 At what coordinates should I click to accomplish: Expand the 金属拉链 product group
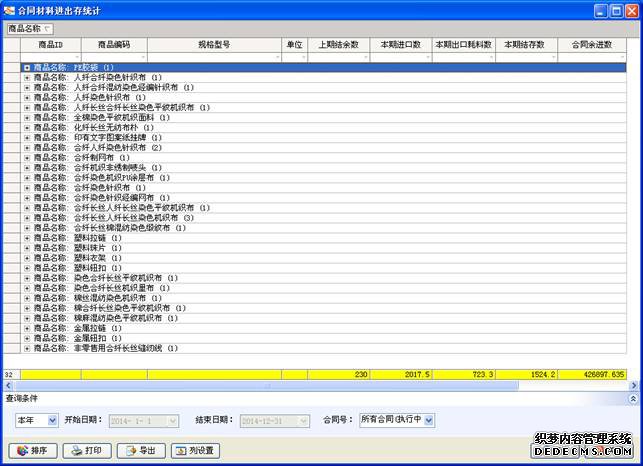pyautogui.click(x=27, y=327)
